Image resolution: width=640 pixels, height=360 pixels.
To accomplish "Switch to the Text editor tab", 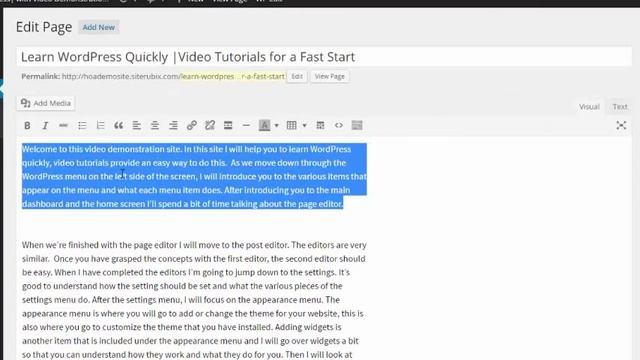I will coord(620,107).
